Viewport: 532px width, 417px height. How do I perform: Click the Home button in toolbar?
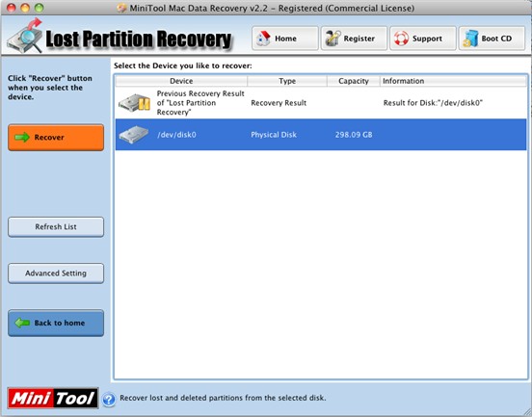tap(285, 39)
